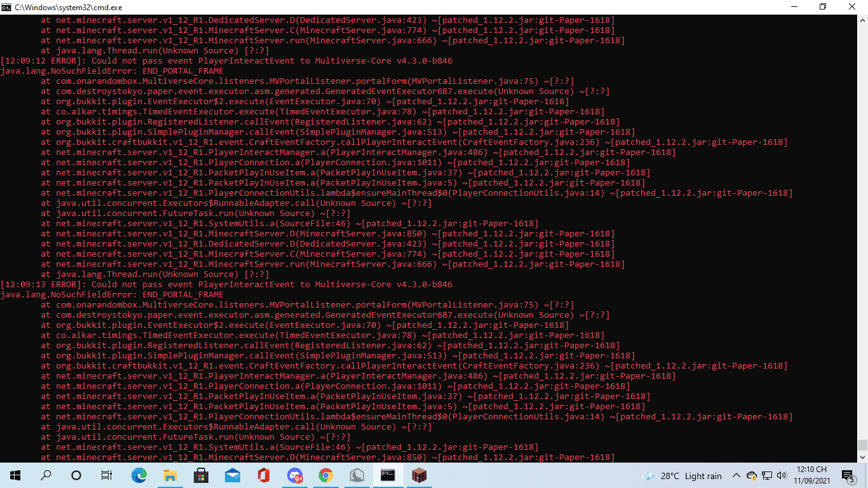The height and width of the screenshot is (488, 868).
Task: Click MVPortalListener.portalForm line under 12:09:12 error
Action: [x=308, y=81]
